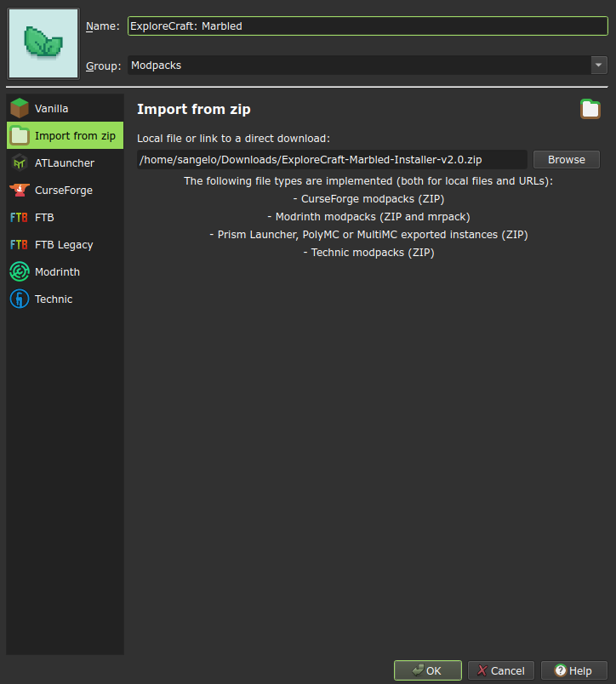Click the 'Prism Launcher, PolyMC or MultiMC' line
616x684 pixels.
point(368,235)
